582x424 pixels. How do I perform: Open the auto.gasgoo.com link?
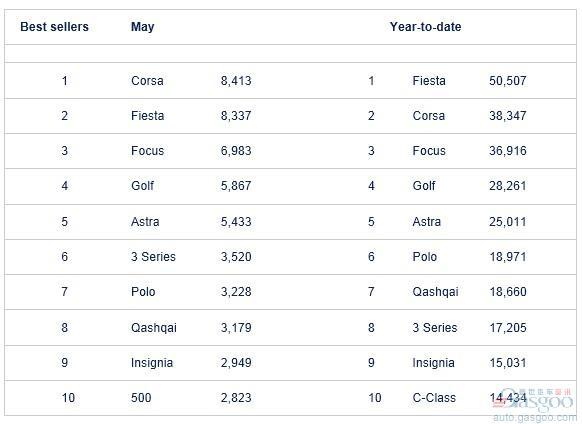(x=535, y=418)
